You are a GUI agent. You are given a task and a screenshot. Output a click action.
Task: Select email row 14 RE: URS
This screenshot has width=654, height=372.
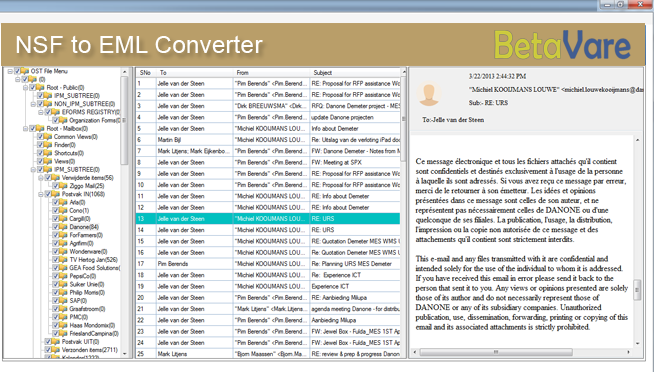[268, 230]
